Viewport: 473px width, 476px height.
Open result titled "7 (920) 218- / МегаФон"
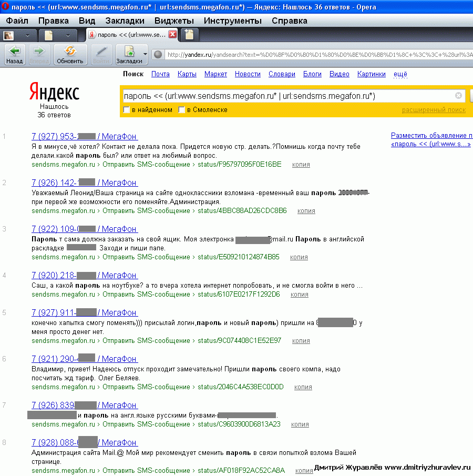(85, 275)
